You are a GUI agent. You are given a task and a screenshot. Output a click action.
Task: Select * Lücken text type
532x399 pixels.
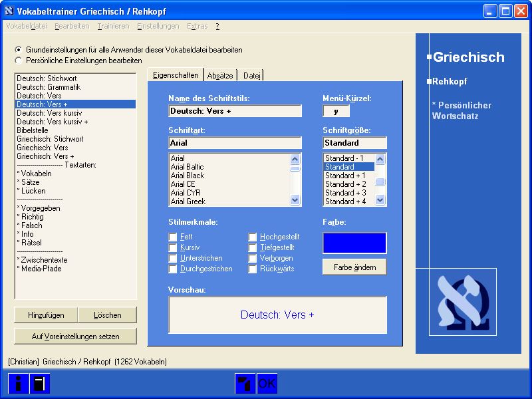[76, 191]
